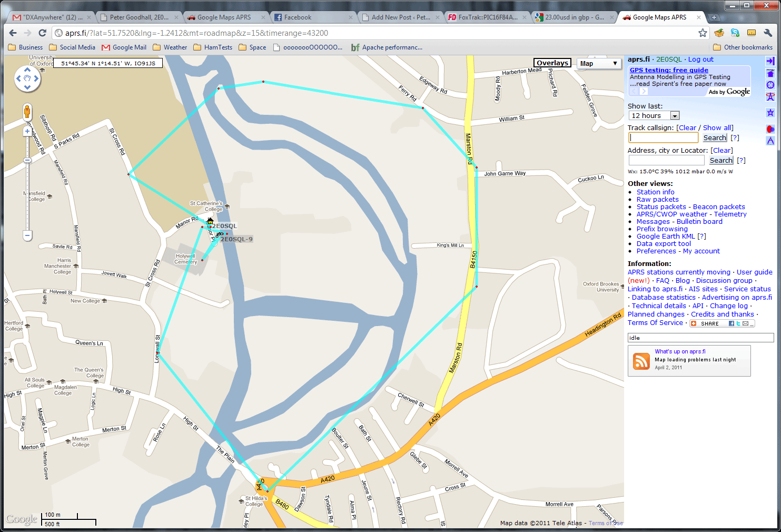781x532 pixels.
Task: Open the Apache performance bookmark
Action: (387, 47)
